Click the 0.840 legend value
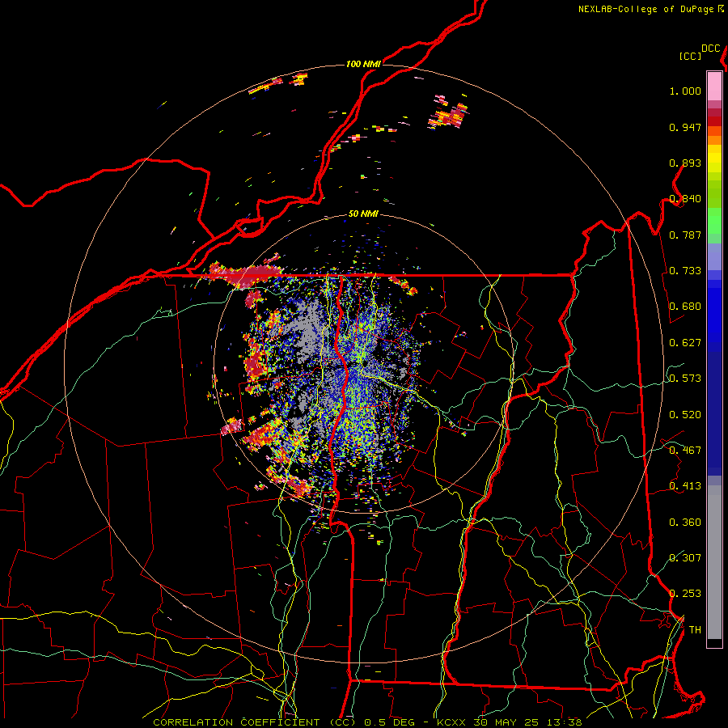 [685, 199]
